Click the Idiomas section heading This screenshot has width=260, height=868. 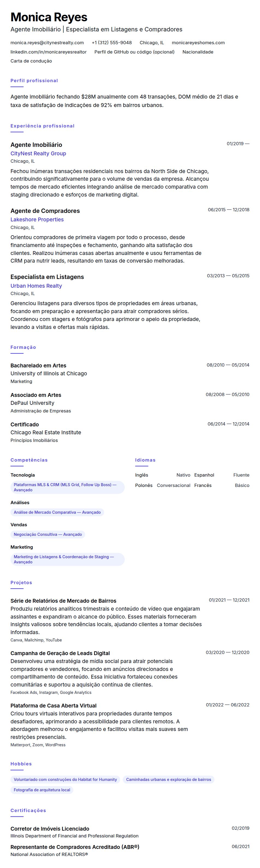click(x=145, y=460)
